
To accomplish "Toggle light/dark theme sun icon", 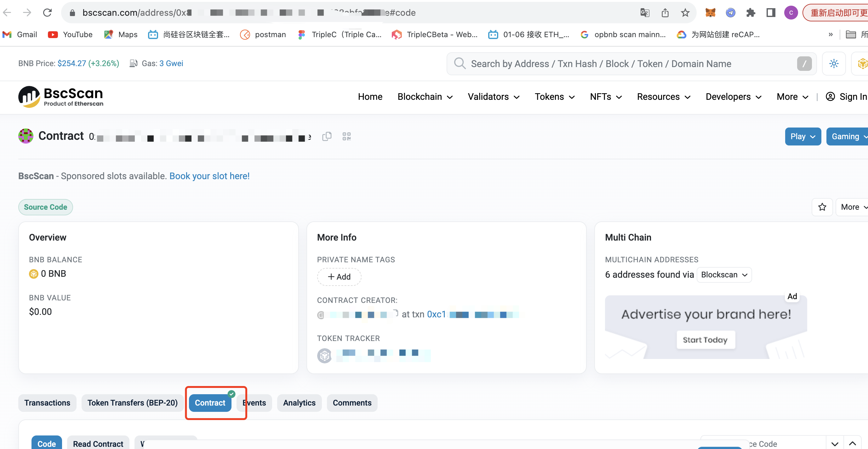I will tap(834, 63).
